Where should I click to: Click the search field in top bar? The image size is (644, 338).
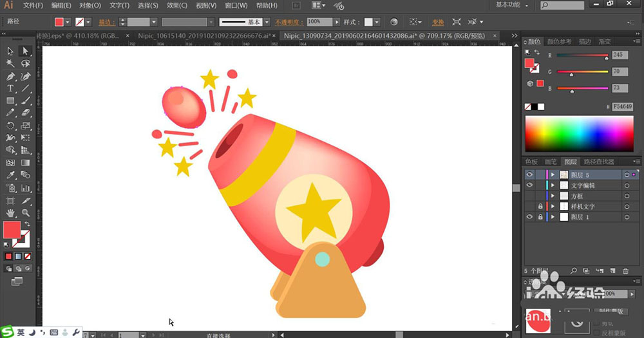tap(562, 5)
